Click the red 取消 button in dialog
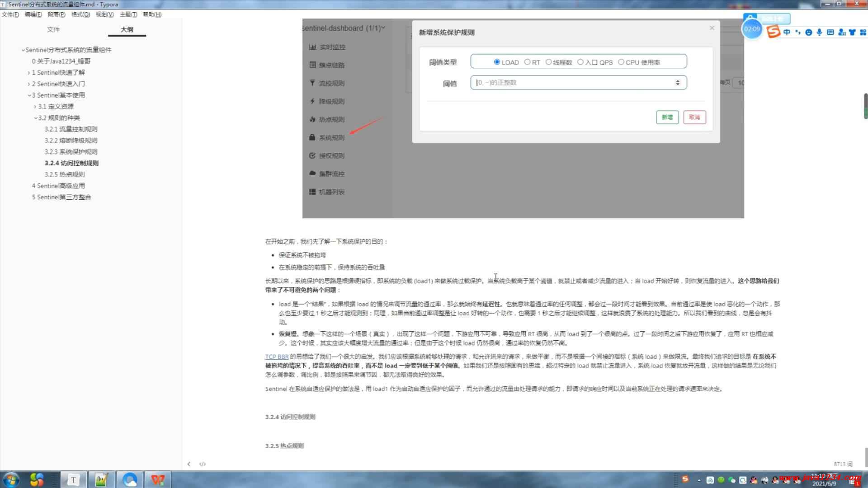 [694, 117]
